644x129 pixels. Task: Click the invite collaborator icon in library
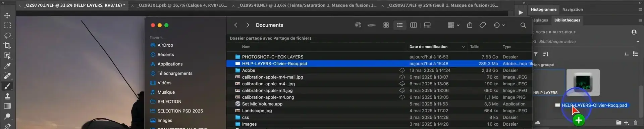pos(634,32)
